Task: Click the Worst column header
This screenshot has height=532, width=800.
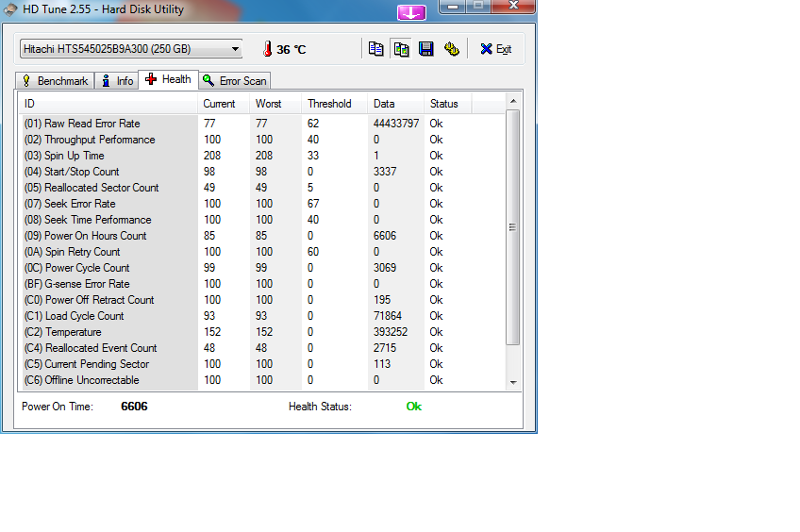Action: pyautogui.click(x=275, y=104)
